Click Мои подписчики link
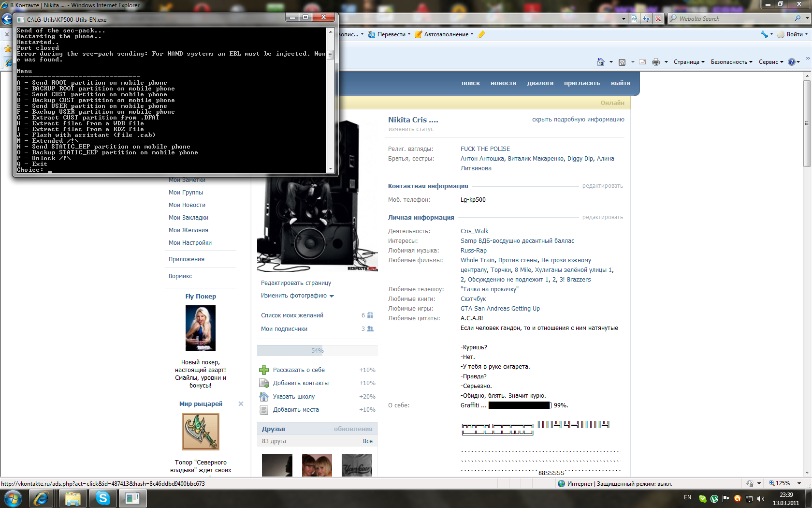The width and height of the screenshot is (812, 508). pyautogui.click(x=284, y=329)
